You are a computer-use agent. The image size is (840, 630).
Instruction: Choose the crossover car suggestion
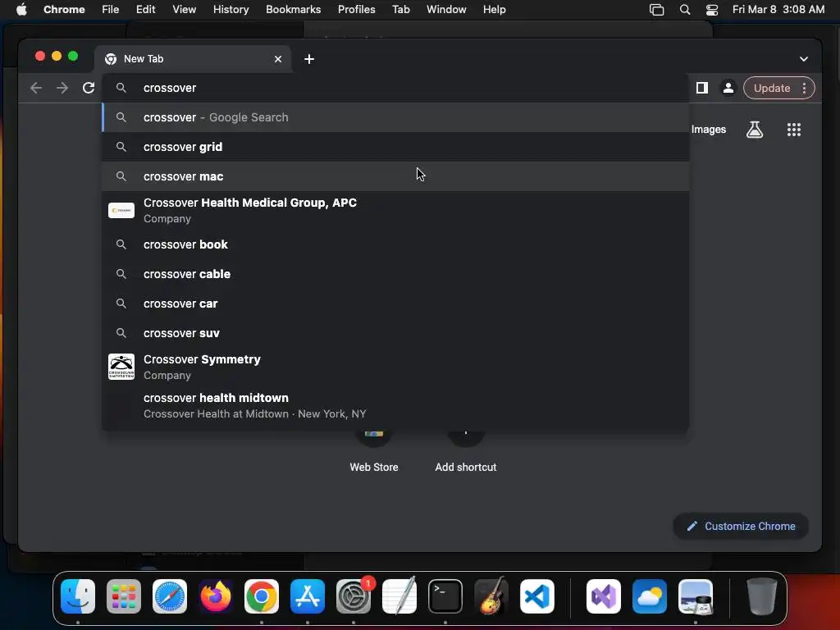395,304
